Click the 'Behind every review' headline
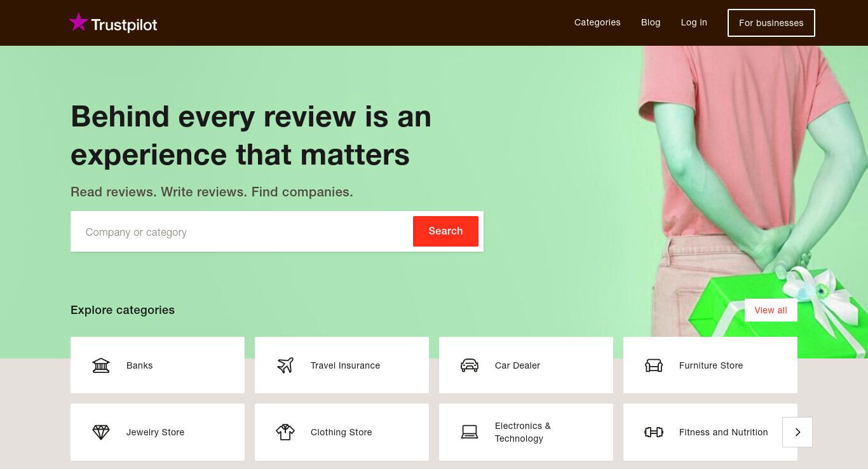Viewport: 868px width, 469px height. [251, 135]
